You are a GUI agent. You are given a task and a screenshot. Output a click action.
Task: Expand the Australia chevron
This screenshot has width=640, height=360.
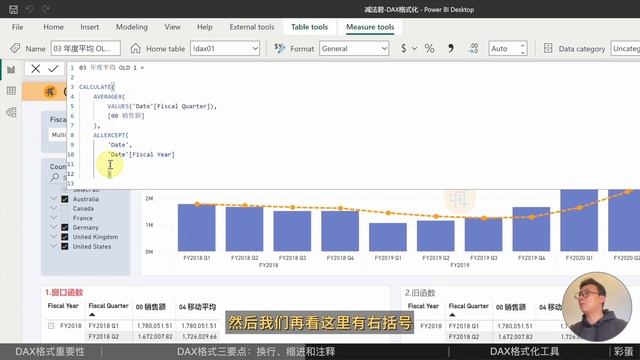click(x=53, y=198)
